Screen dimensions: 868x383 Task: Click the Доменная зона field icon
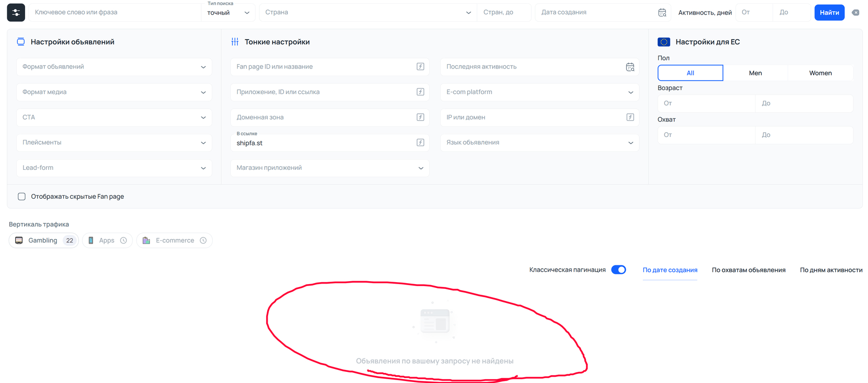click(420, 117)
